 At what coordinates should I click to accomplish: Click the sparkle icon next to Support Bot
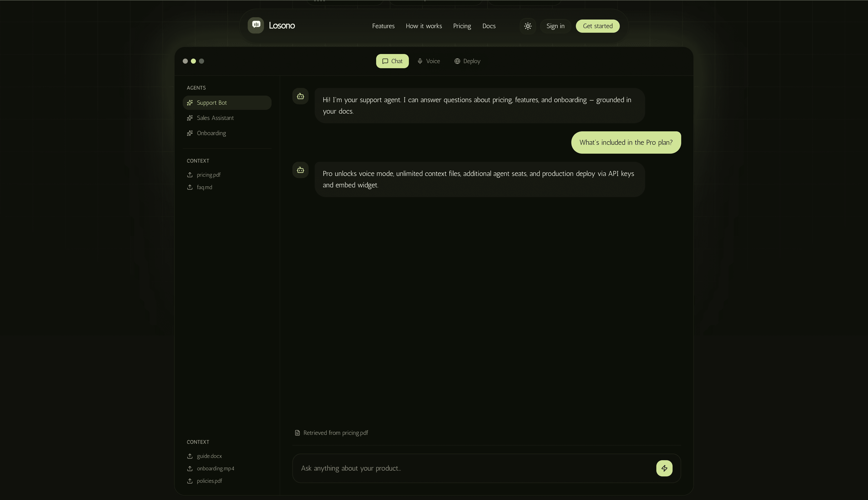[x=190, y=103]
